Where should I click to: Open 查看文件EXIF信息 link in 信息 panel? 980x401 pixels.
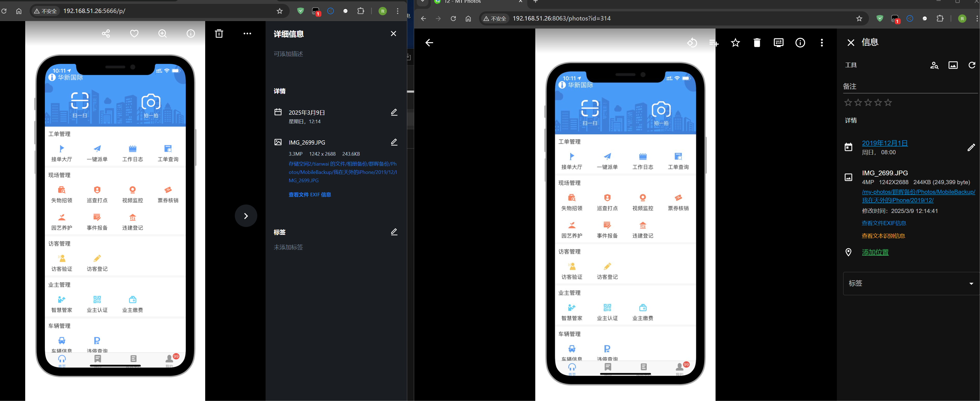click(884, 223)
